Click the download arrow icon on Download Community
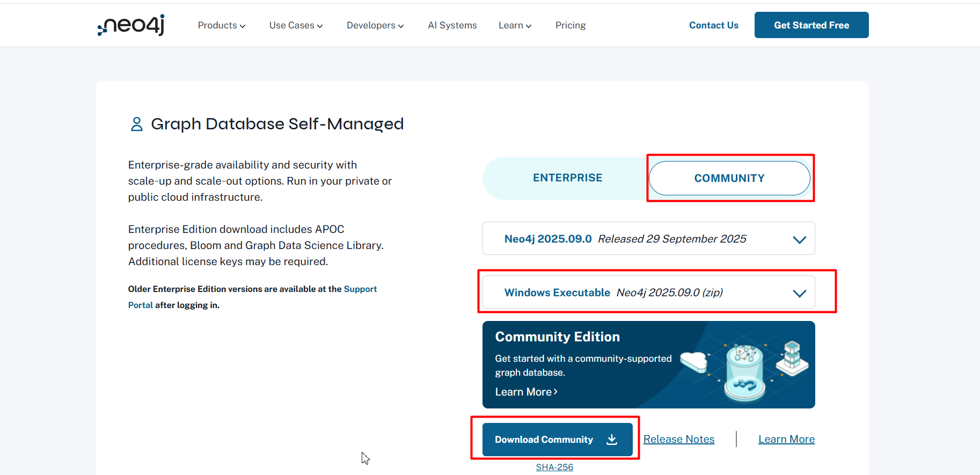This screenshot has height=475, width=980. [x=612, y=440]
